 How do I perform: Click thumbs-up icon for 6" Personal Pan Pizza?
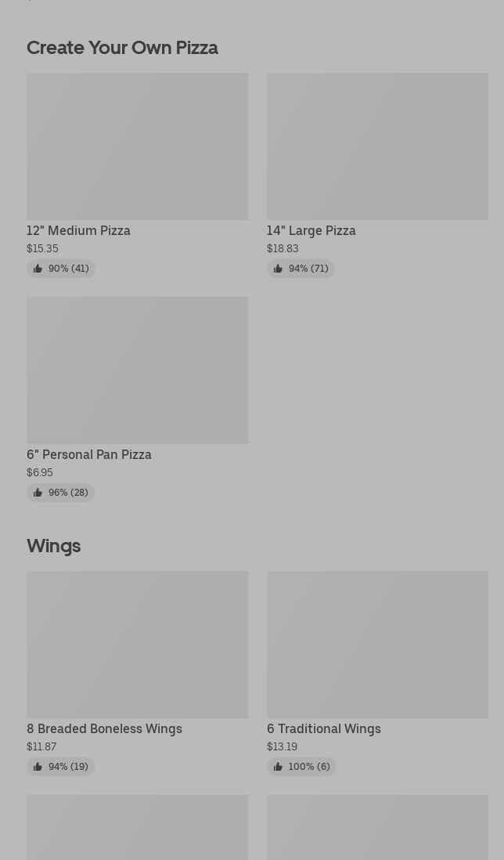click(38, 493)
